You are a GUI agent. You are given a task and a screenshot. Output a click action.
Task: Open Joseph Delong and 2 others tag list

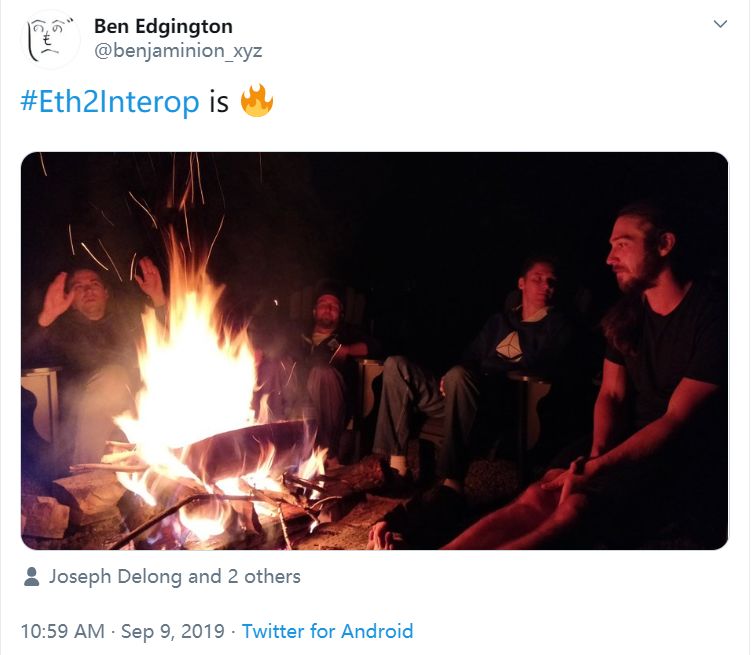[x=175, y=576]
